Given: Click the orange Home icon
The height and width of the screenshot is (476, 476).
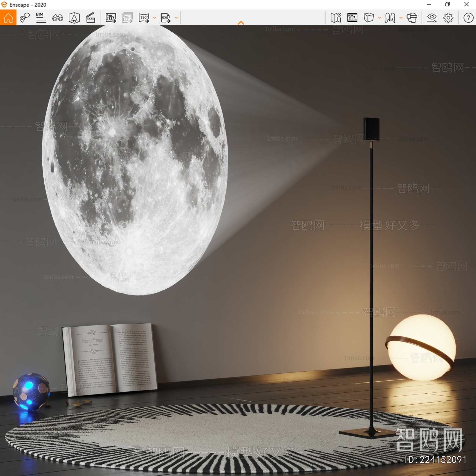Looking at the screenshot, I should (8, 18).
